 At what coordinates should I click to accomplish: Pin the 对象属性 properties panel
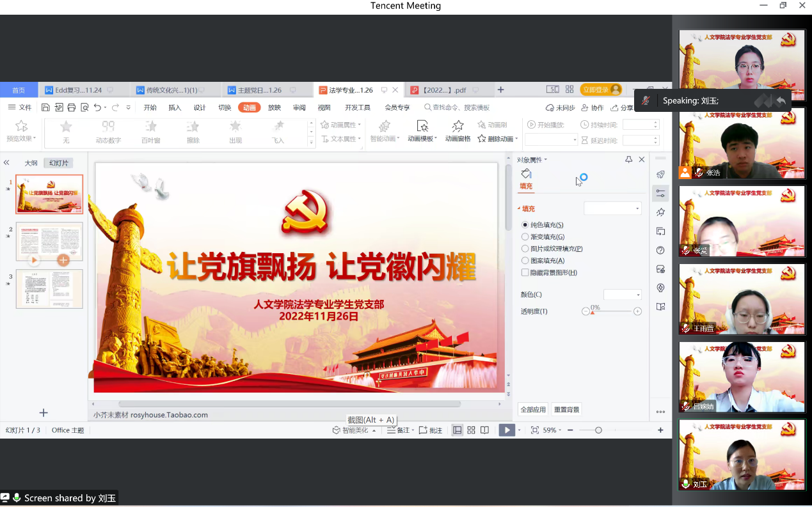[628, 160]
